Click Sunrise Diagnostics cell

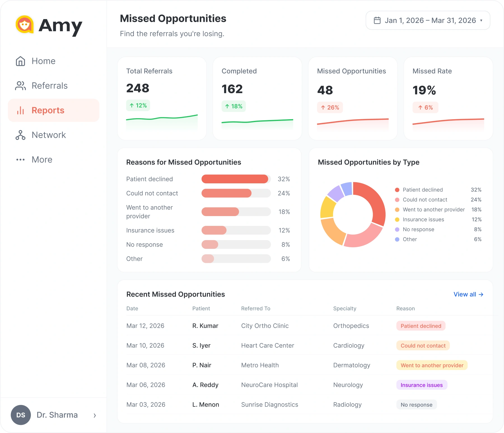270,405
